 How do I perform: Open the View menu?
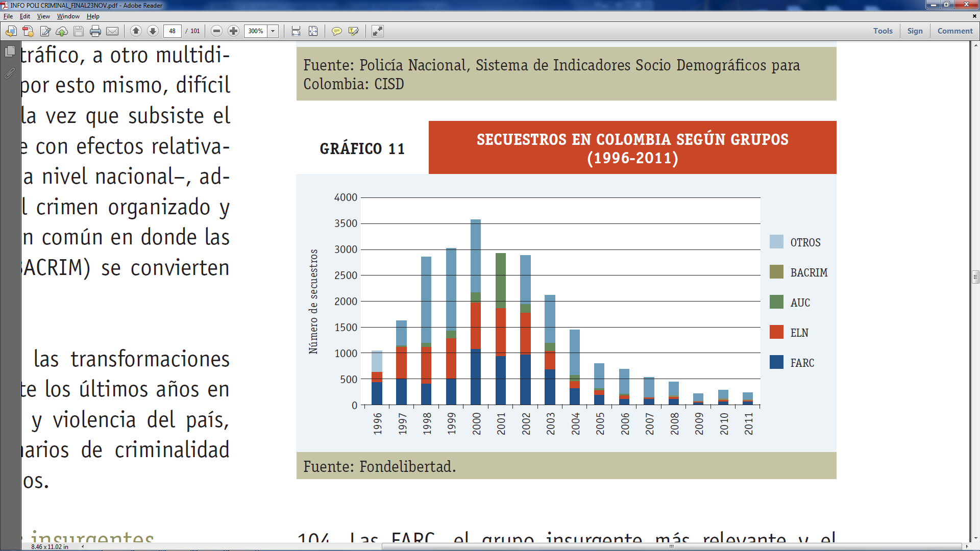43,16
